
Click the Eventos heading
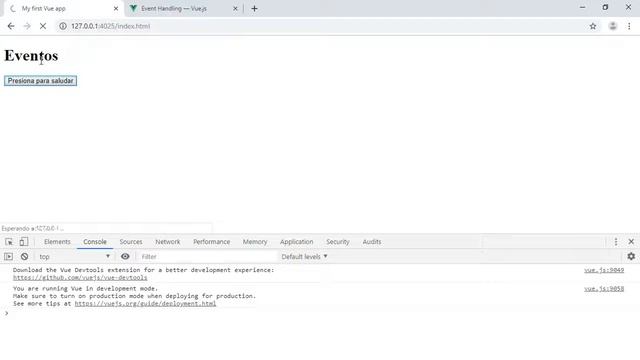(x=31, y=56)
